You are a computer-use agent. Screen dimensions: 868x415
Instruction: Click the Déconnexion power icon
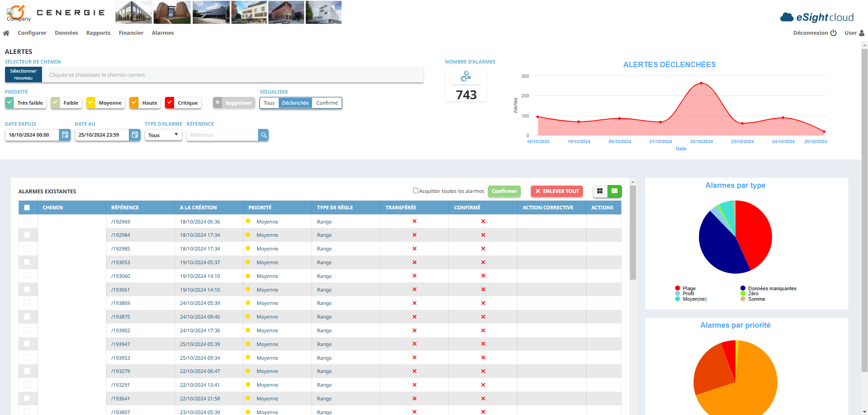tap(833, 33)
